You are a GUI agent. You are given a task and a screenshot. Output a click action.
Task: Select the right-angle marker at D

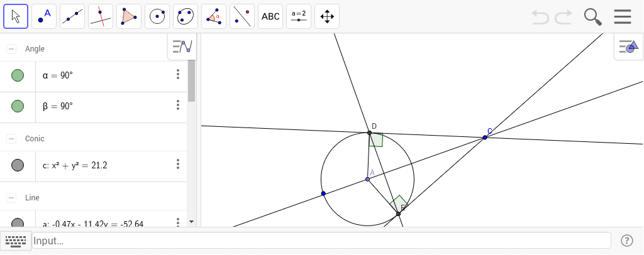(x=376, y=140)
